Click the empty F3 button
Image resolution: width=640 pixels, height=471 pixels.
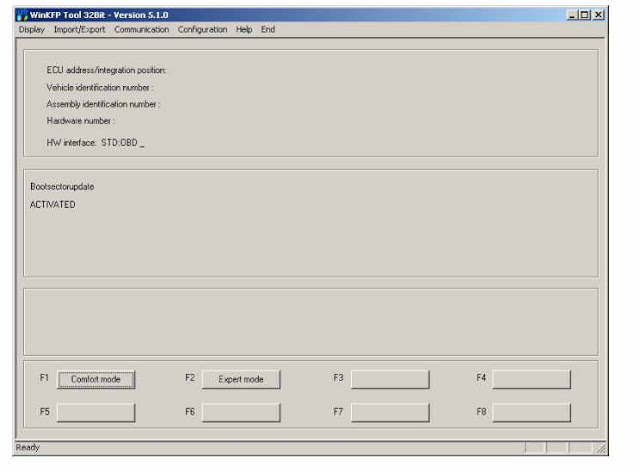point(390,379)
